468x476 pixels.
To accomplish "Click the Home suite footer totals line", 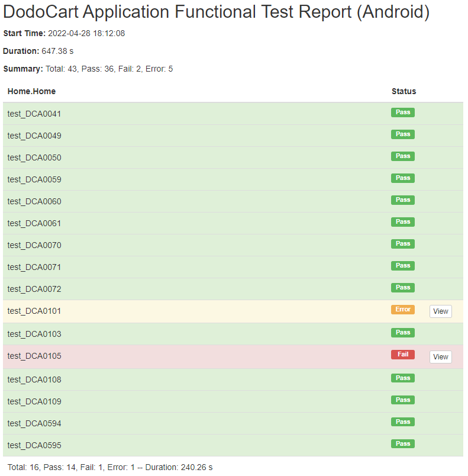I will (110, 467).
